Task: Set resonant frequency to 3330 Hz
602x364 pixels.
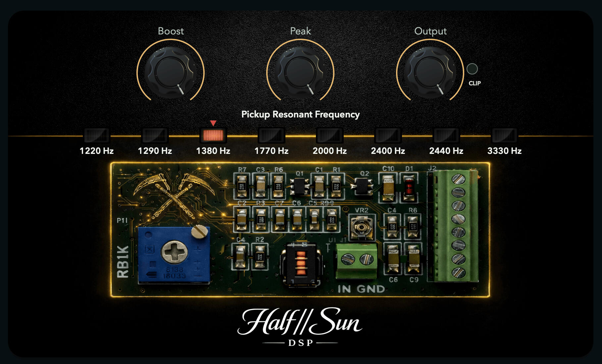Action: 504,135
